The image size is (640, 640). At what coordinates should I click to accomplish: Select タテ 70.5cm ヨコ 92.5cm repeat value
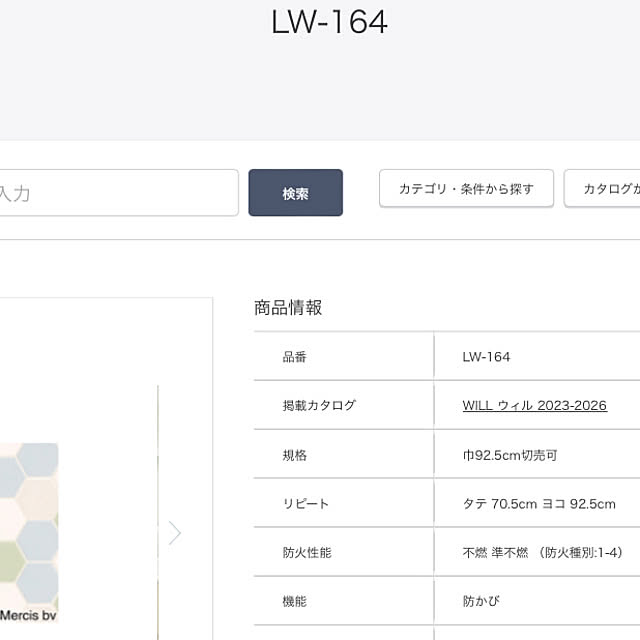point(539,504)
